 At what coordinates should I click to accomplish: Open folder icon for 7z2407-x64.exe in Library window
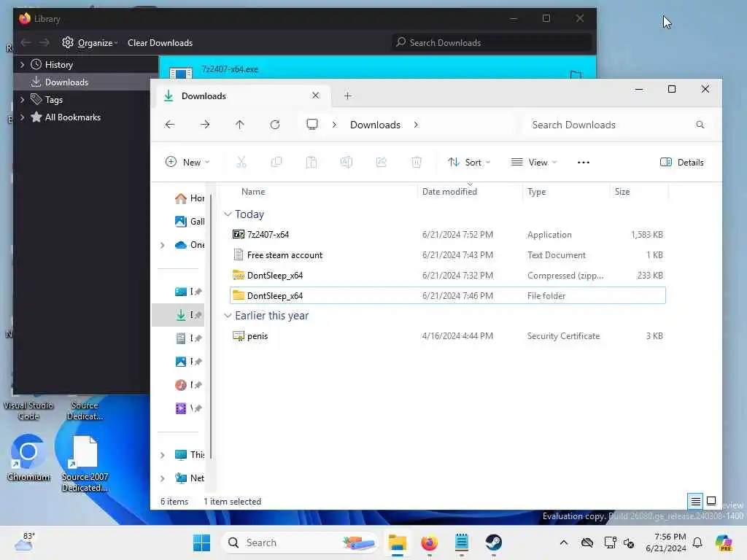point(576,74)
